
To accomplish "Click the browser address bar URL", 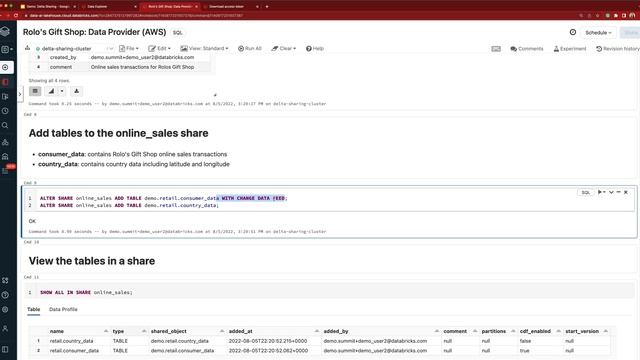I will [136, 16].
